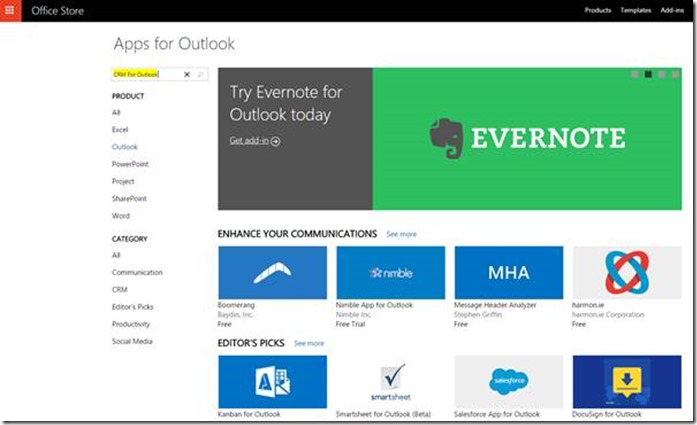Click the search magnifier icon

(200, 75)
